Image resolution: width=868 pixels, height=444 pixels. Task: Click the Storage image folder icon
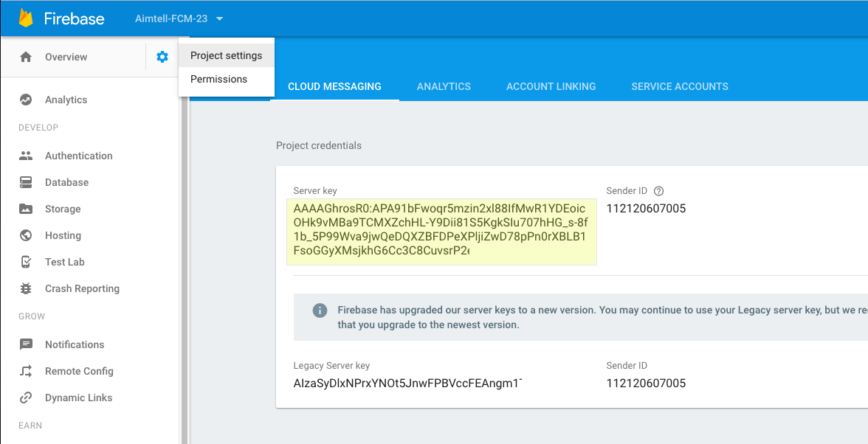26,209
